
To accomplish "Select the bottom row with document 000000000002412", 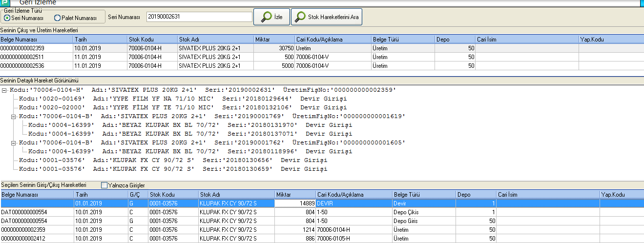I will (x=23, y=239).
